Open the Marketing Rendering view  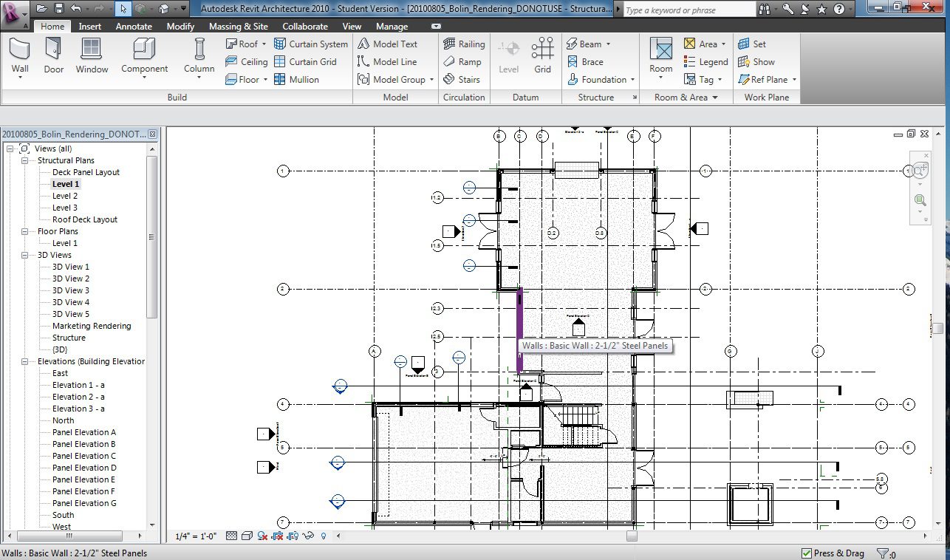(x=92, y=326)
